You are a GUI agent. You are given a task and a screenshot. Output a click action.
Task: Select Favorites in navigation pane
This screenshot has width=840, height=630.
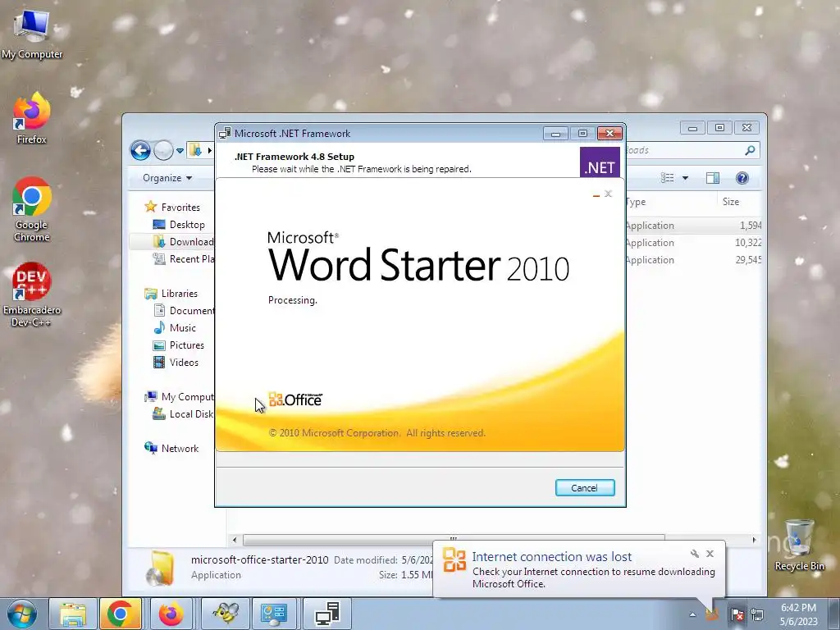click(172, 207)
